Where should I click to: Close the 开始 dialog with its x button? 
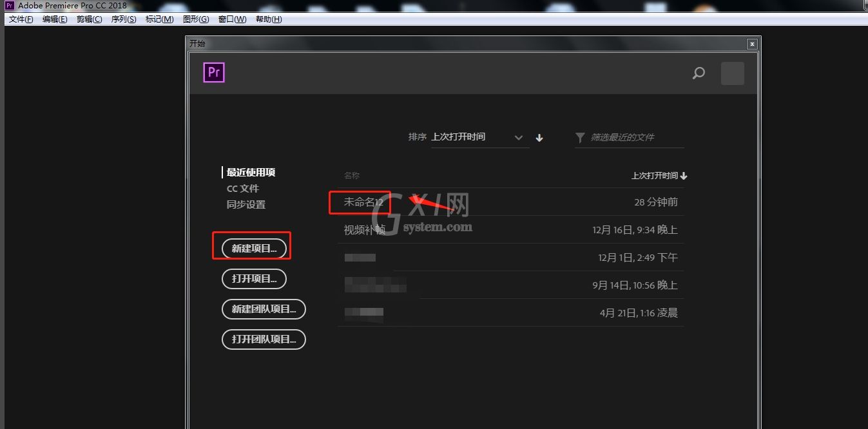coord(751,44)
